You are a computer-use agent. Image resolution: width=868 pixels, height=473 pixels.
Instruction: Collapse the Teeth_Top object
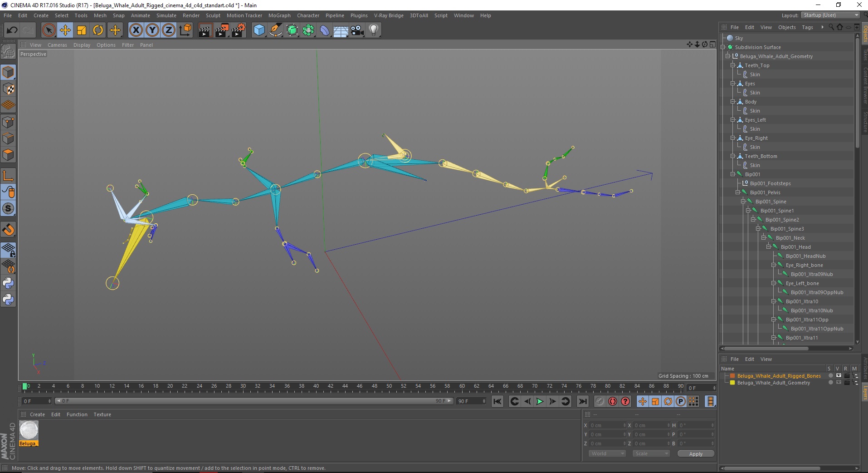(733, 65)
